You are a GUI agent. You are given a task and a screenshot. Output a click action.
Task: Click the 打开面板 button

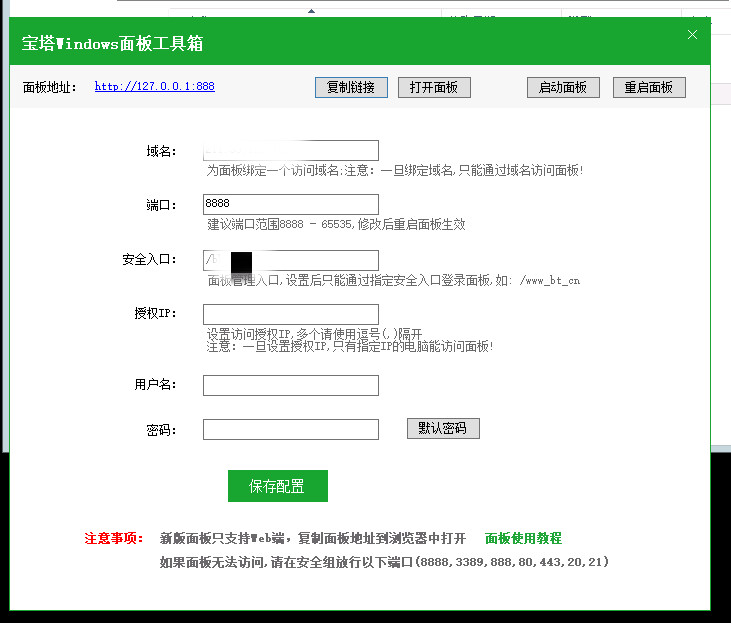click(434, 87)
